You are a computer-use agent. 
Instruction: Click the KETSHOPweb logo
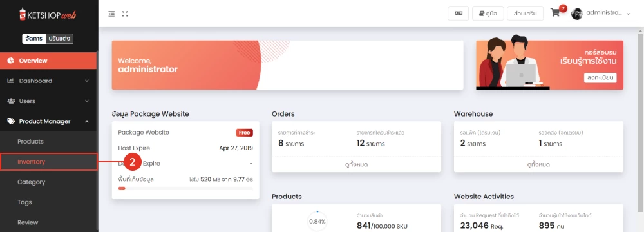coord(48,14)
